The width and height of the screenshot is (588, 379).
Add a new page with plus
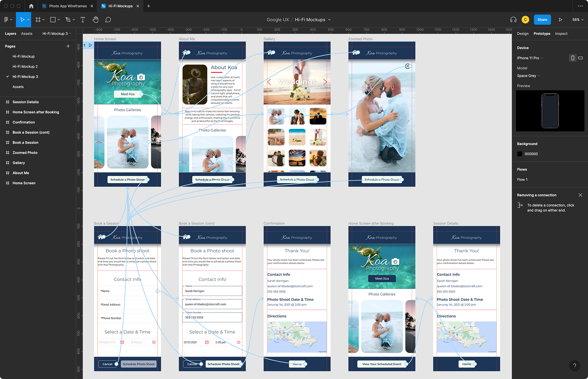(68, 46)
